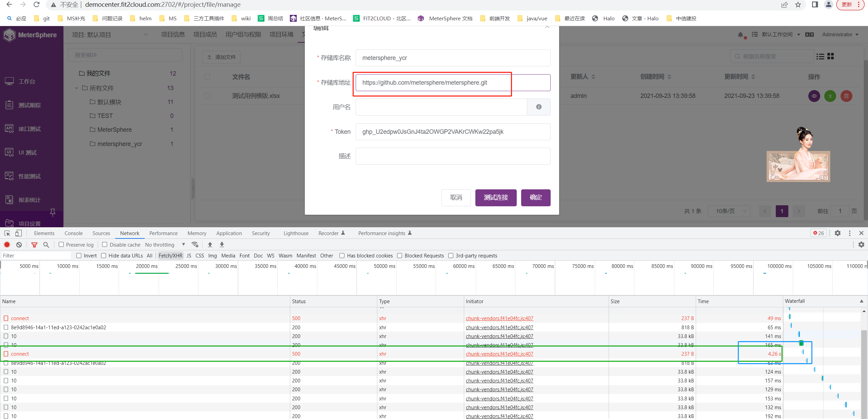
Task: Toggle the network filter funnel icon
Action: (x=34, y=245)
